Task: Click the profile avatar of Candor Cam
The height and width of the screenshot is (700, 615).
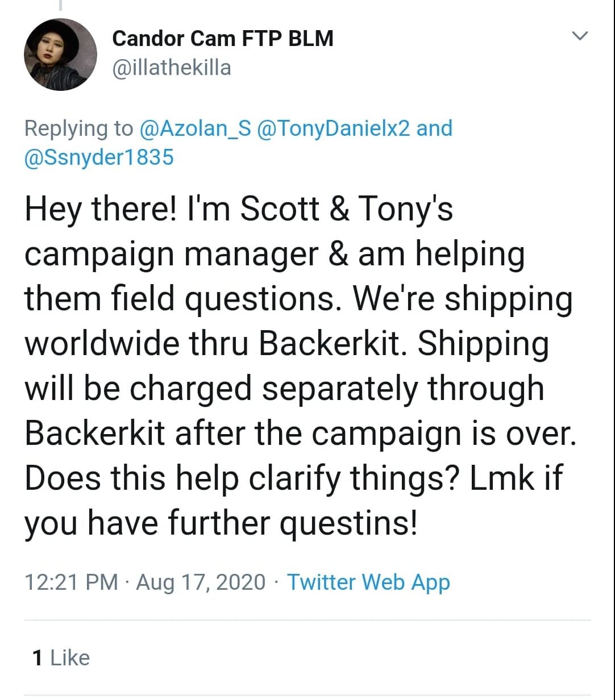Action: click(60, 55)
